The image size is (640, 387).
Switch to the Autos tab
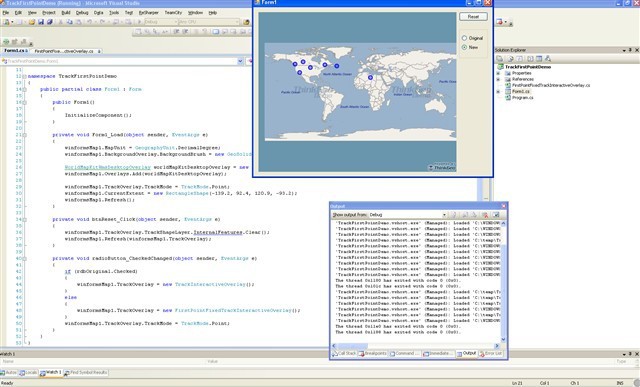click(x=9, y=373)
